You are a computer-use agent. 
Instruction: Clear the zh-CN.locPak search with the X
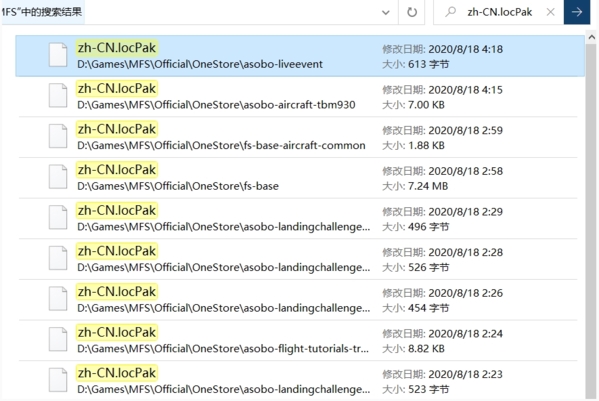click(550, 12)
